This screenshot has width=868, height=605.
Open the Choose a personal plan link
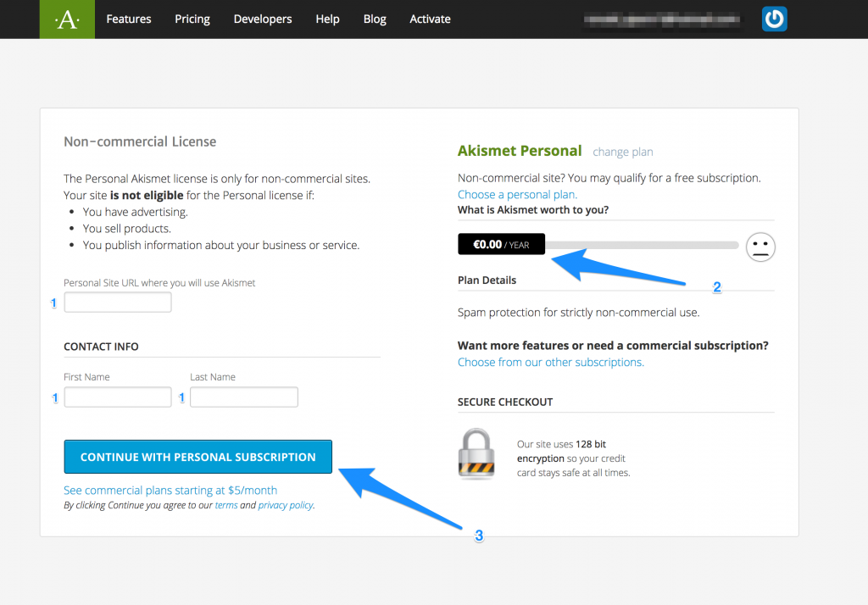[517, 194]
